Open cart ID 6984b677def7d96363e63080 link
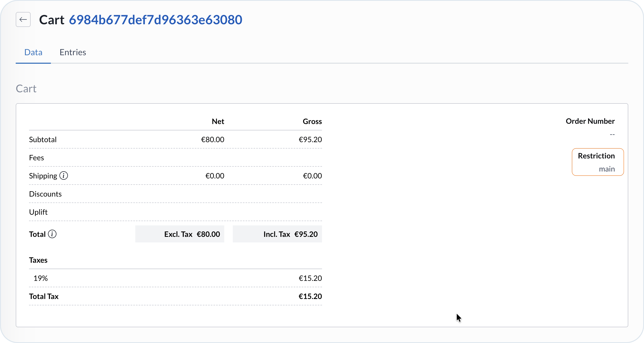This screenshot has width=644, height=343. coord(156,20)
